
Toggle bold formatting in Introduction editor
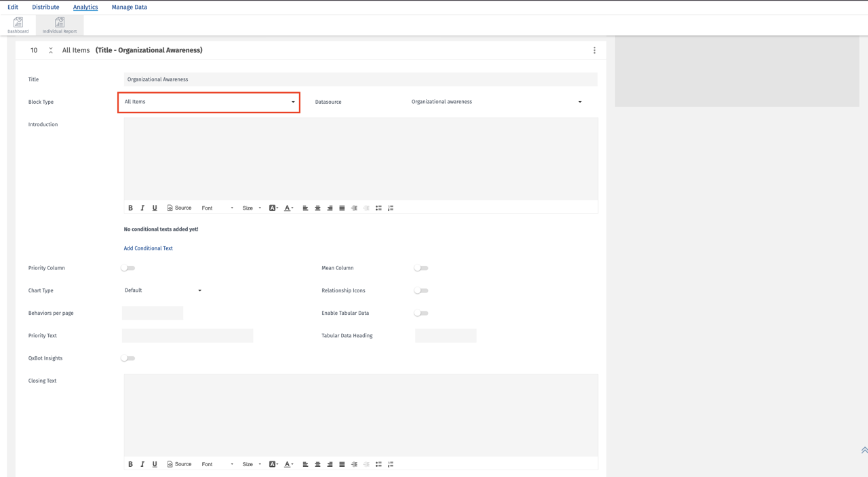pos(130,208)
